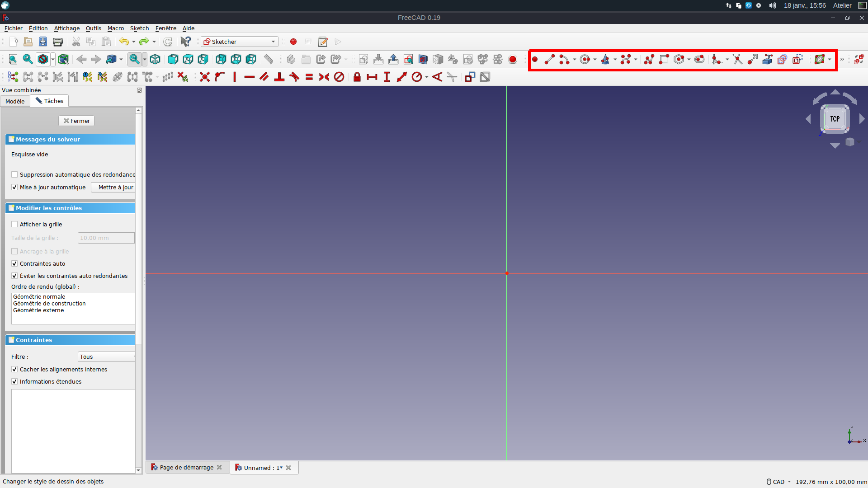Open the Sketch menu

pyautogui.click(x=139, y=28)
